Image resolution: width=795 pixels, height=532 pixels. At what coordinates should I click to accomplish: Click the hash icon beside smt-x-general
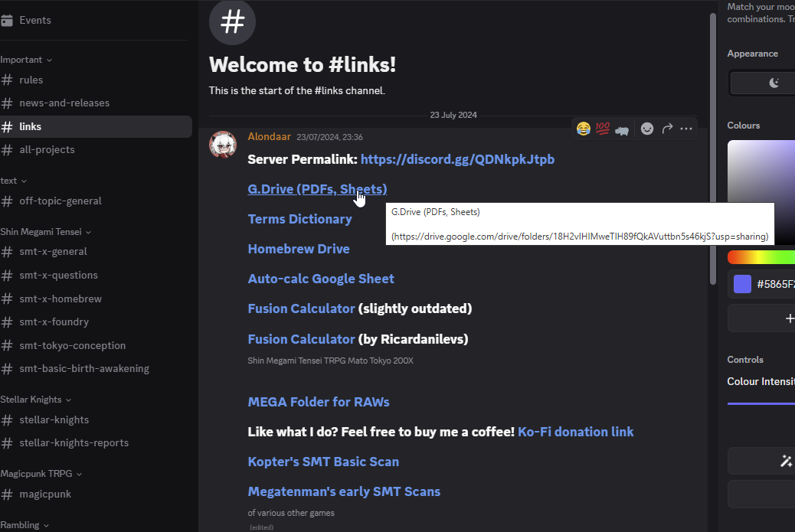click(7, 252)
